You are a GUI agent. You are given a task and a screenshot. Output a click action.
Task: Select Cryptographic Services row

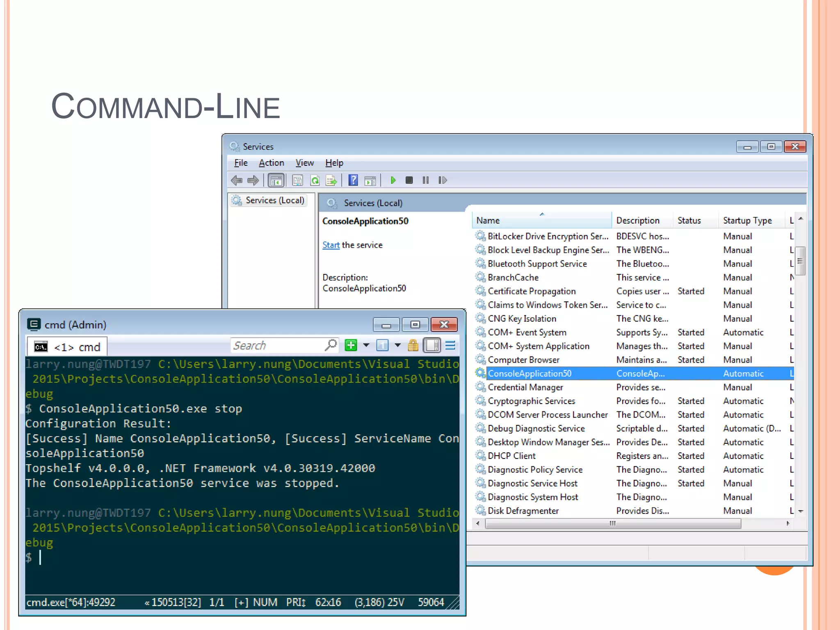tap(634, 401)
